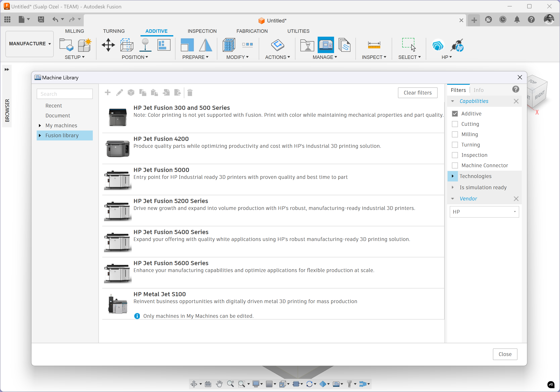560x392 pixels.
Task: Click the Clear filters button
Action: pyautogui.click(x=417, y=93)
